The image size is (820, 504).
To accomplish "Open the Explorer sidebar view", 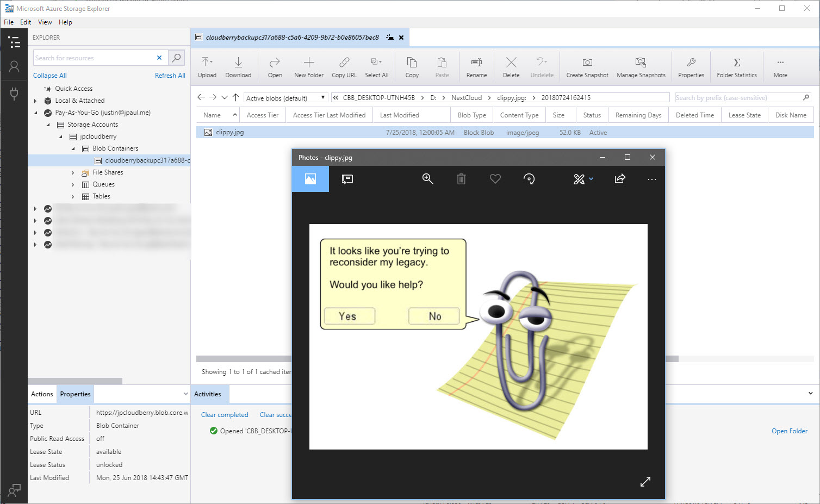I will (x=14, y=42).
